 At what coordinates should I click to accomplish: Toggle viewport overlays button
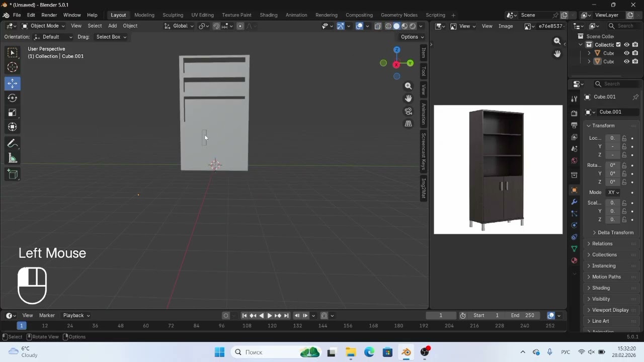[359, 26]
